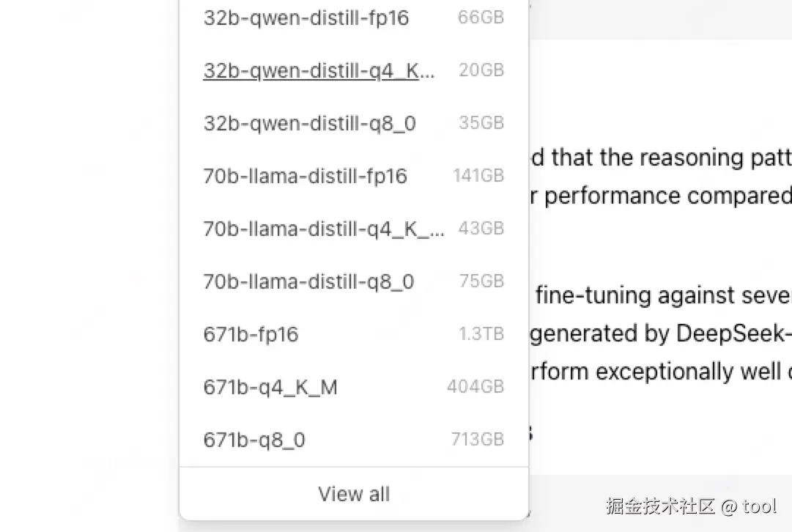Click the 75GB size label
This screenshot has width=792, height=532.
481,281
